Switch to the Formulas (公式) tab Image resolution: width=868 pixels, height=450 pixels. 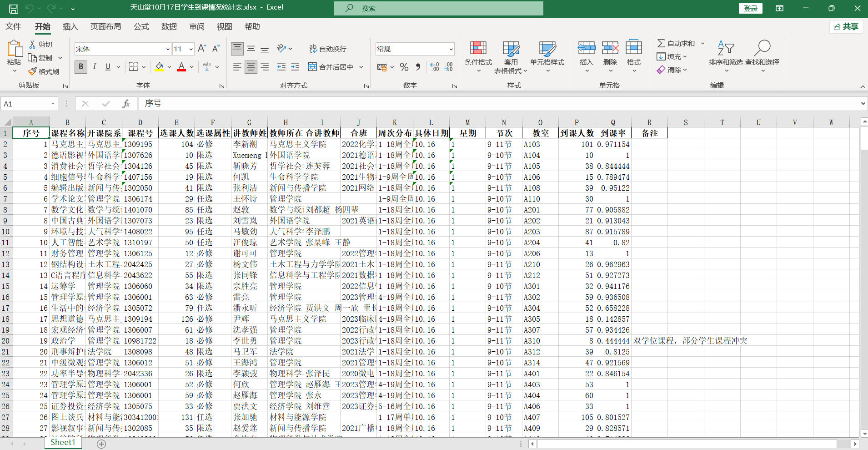pos(141,26)
